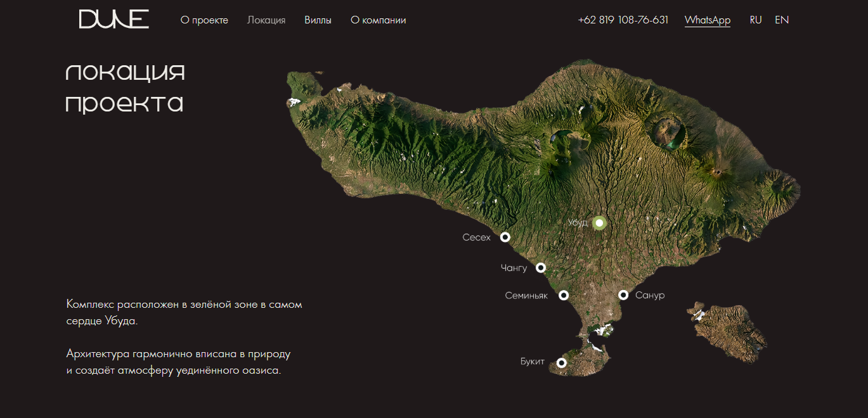868x418 pixels.
Task: Click the Сесех label on the map
Action: 477,237
